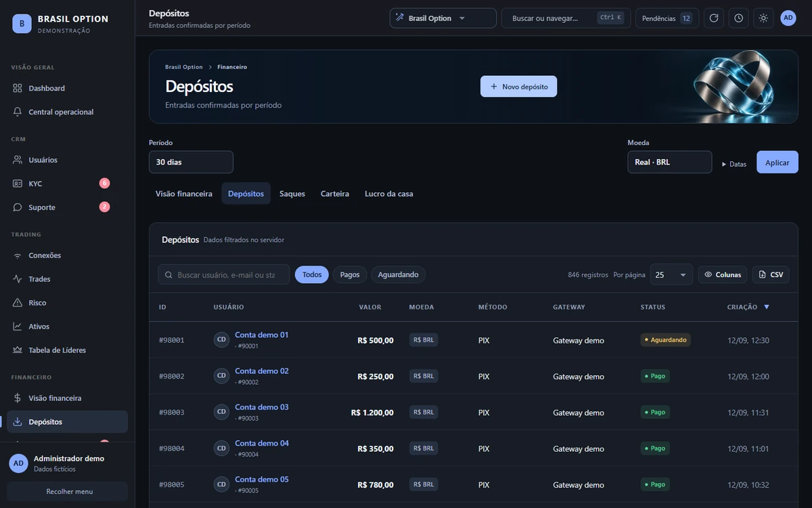Screen dimensions: 812x508
Task: Open the Conta demo 03 user link
Action: point(262,407)
